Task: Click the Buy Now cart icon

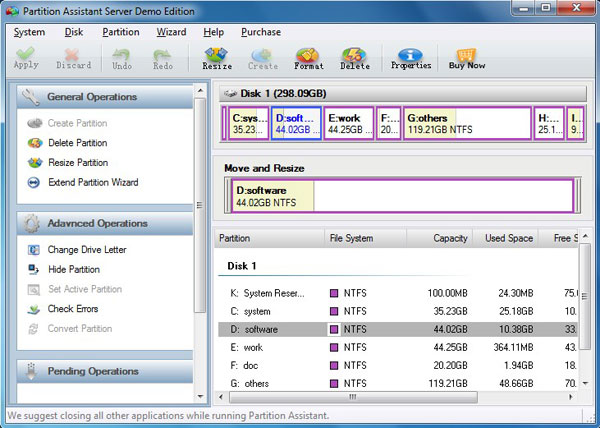Action: click(468, 58)
